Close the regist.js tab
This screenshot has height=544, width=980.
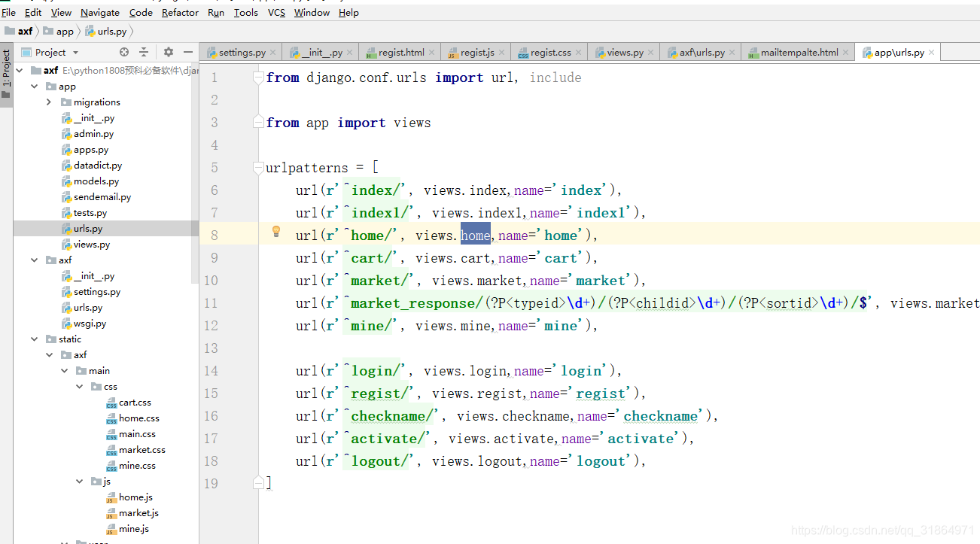(x=502, y=53)
